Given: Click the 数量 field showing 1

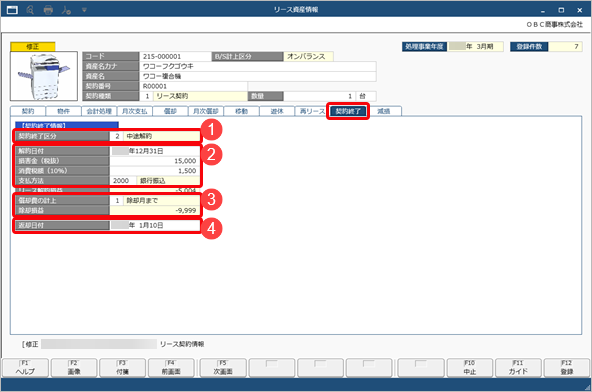Looking at the screenshot, I should point(319,96).
